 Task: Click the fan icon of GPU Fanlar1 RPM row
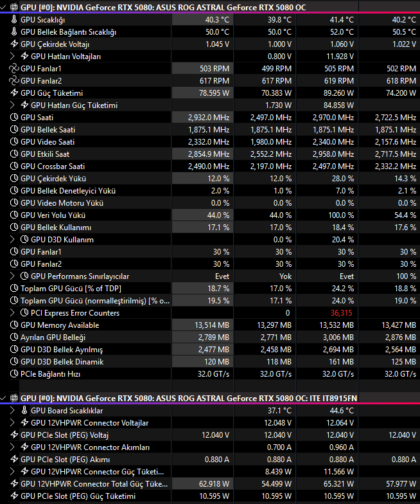pyautogui.click(x=14, y=68)
